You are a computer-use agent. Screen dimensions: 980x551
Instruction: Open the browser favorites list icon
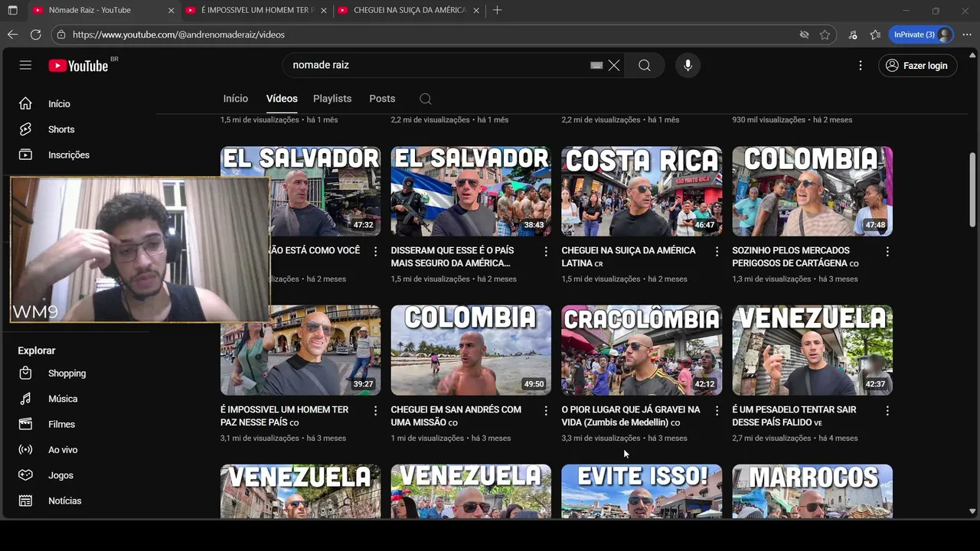click(875, 34)
